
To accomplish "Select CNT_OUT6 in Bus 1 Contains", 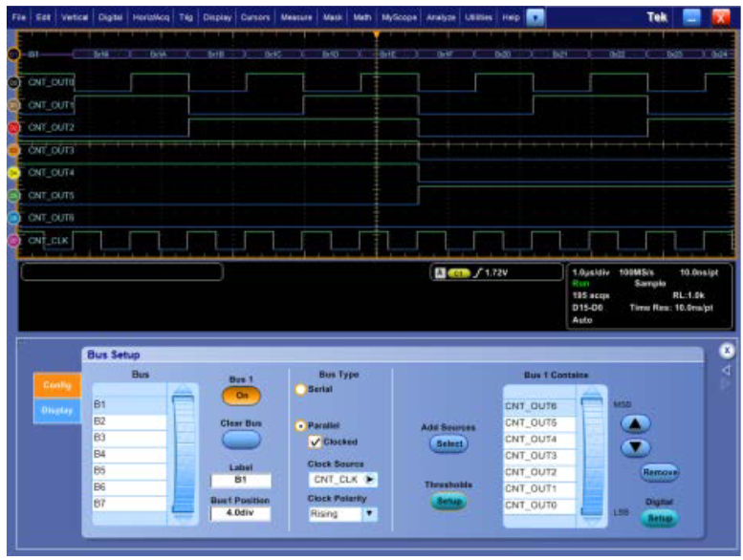I will tap(538, 407).
